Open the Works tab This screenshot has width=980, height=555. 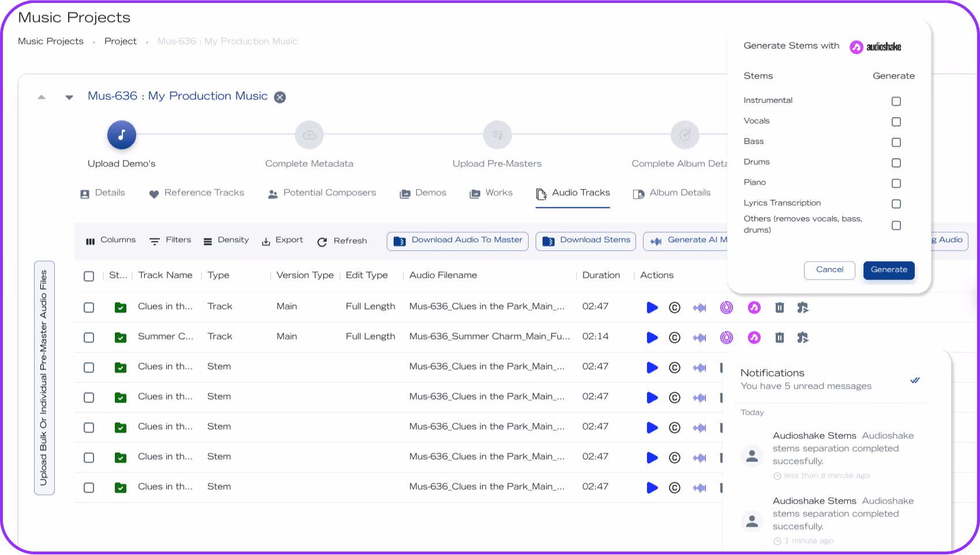coord(491,193)
